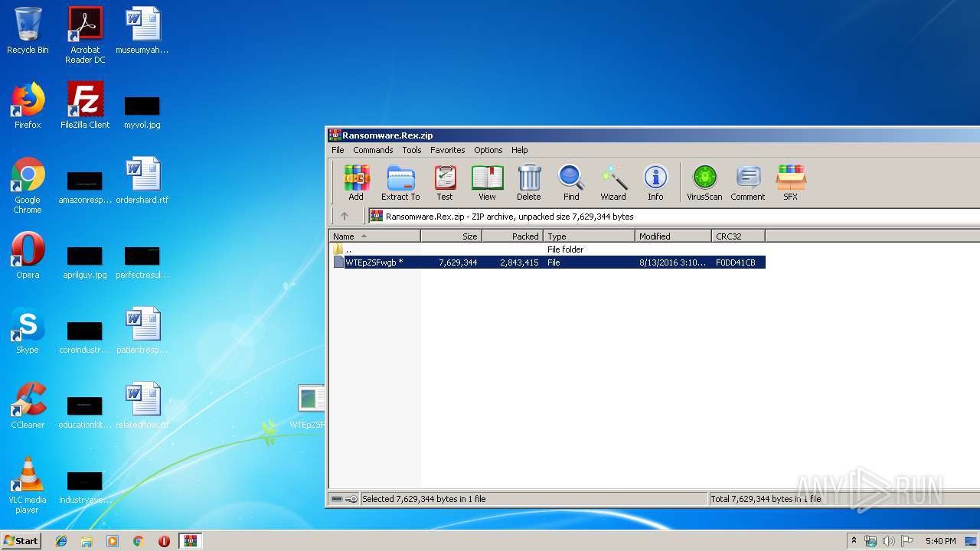Go up one folder level arrow

tap(345, 216)
